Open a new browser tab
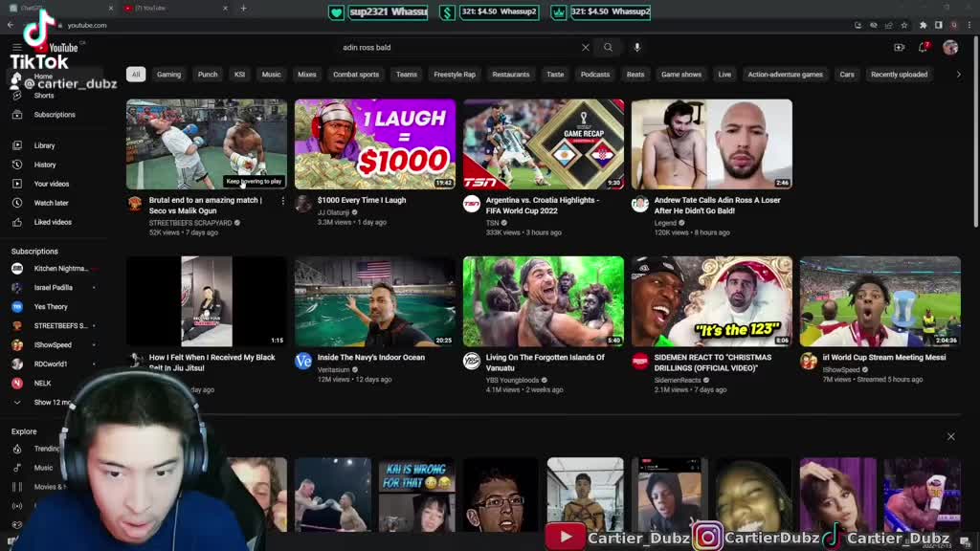This screenshot has height=551, width=980. pyautogui.click(x=244, y=8)
